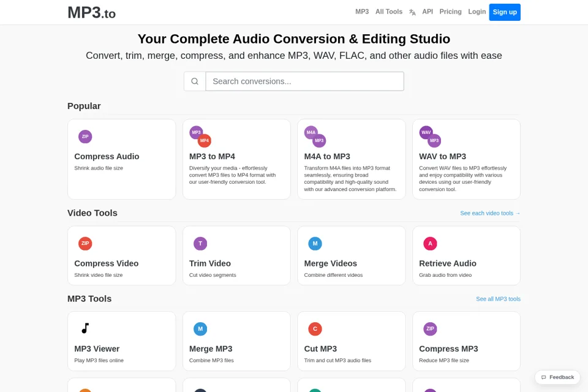Focus the 'Search conversions...' input field
This screenshot has width=588, height=392.
(305, 81)
